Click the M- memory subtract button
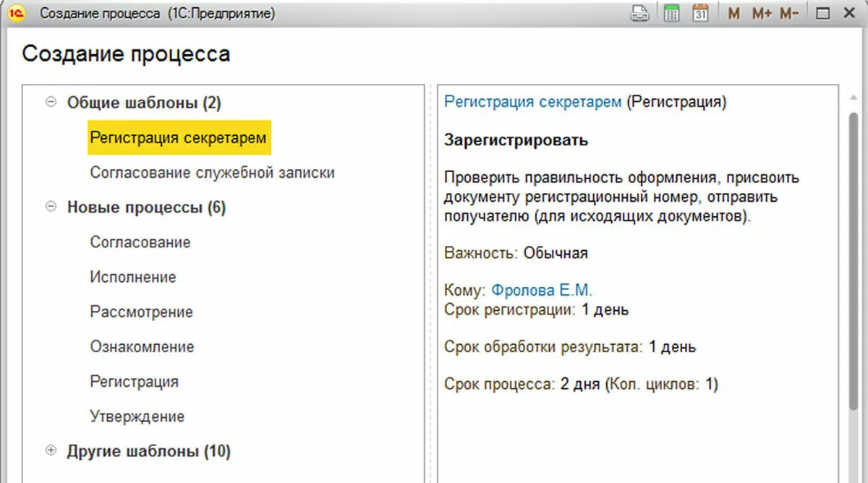Viewport: 868px width, 483px height. coord(788,14)
